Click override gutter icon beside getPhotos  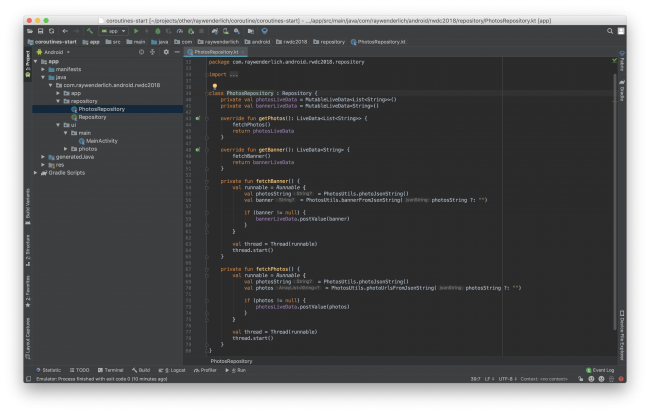point(198,119)
